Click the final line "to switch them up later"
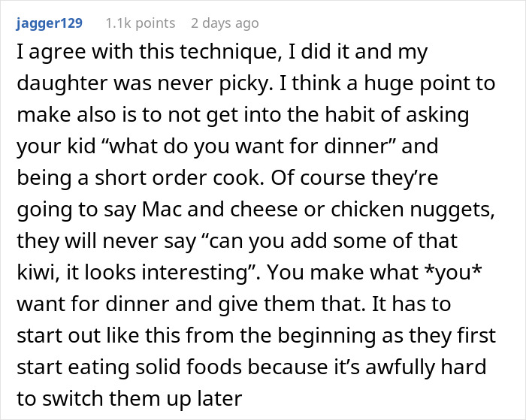Viewport: 526px width, 420px height. [129, 398]
